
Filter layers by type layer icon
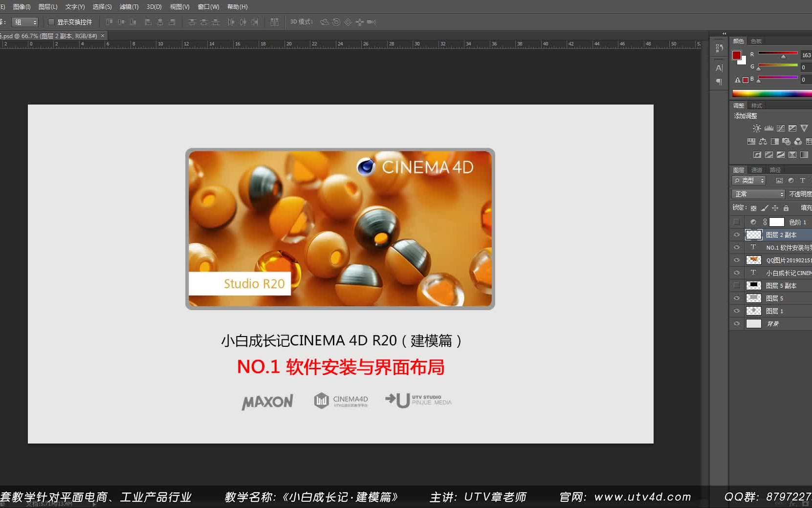tap(803, 181)
